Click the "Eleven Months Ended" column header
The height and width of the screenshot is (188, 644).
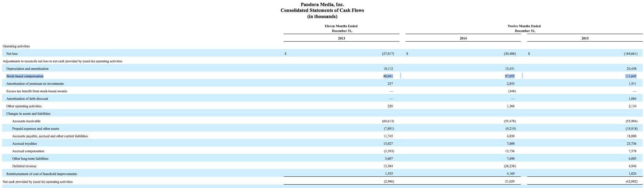341,26
